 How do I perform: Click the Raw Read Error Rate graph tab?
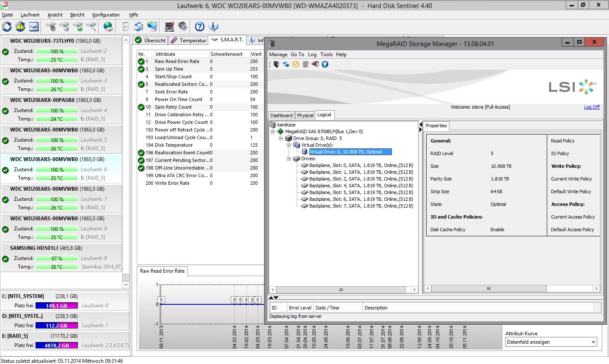click(163, 271)
